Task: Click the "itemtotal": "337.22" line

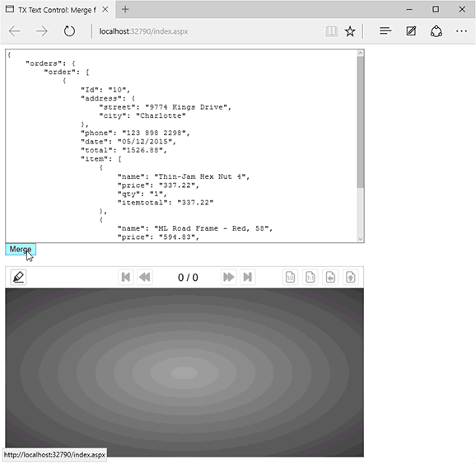Action: [x=166, y=203]
